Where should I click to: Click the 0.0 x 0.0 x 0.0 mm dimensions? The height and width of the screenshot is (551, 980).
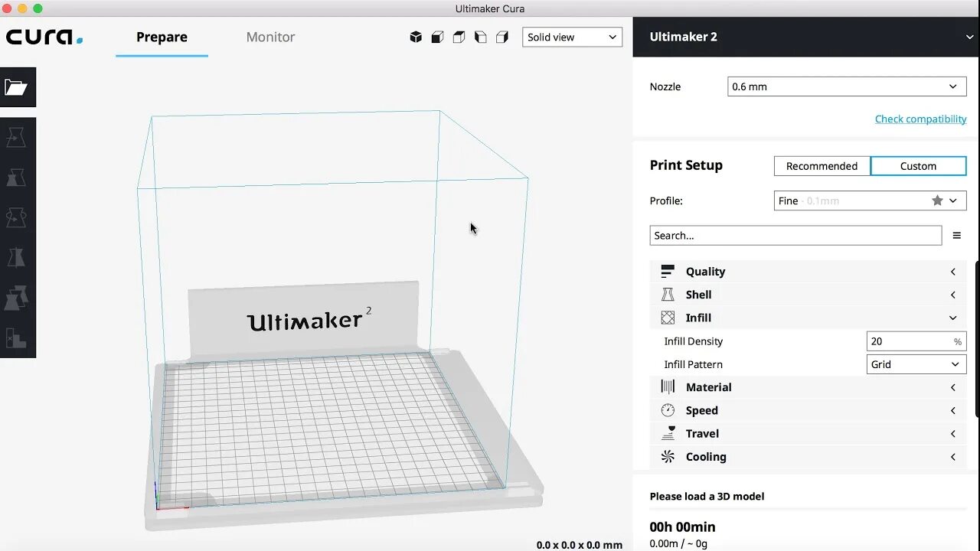point(579,545)
